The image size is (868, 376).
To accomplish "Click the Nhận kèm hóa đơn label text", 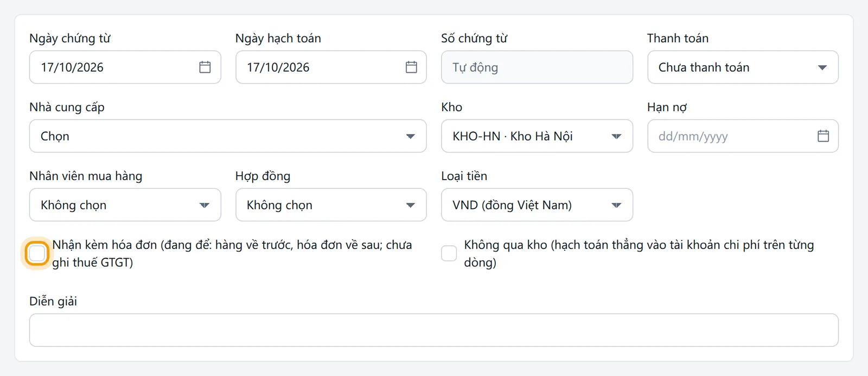I will click(232, 253).
